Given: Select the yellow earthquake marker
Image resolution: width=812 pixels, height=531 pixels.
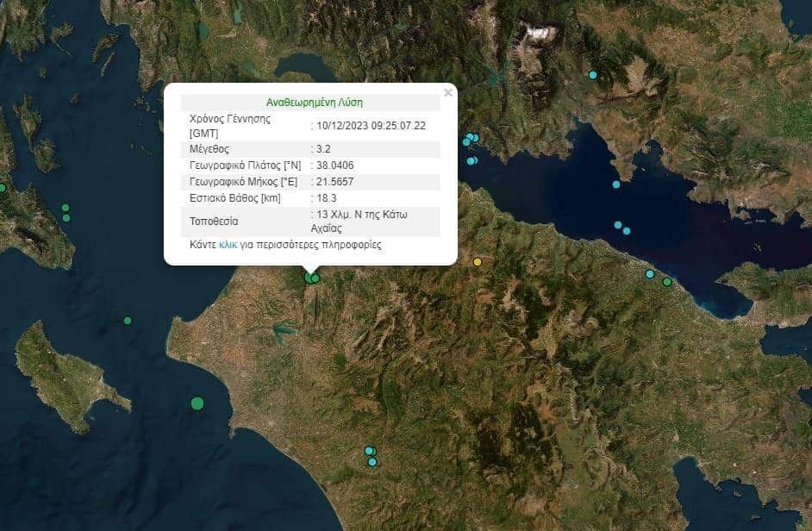Looking at the screenshot, I should click(478, 261).
